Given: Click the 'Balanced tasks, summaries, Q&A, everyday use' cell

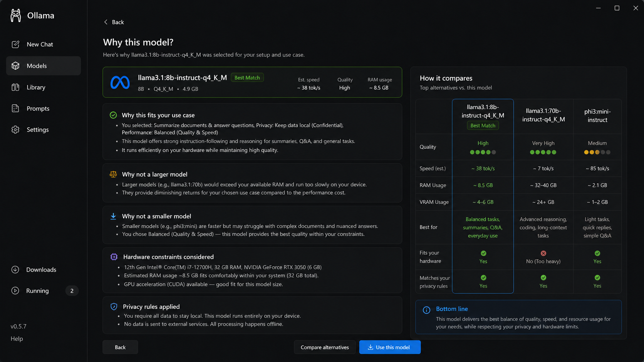Looking at the screenshot, I should [483, 227].
